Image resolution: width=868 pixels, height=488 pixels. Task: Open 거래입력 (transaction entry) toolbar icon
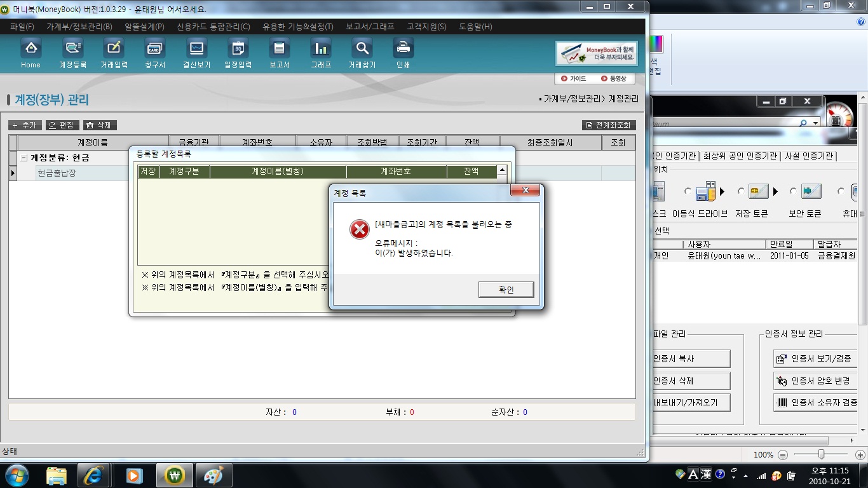(x=114, y=49)
